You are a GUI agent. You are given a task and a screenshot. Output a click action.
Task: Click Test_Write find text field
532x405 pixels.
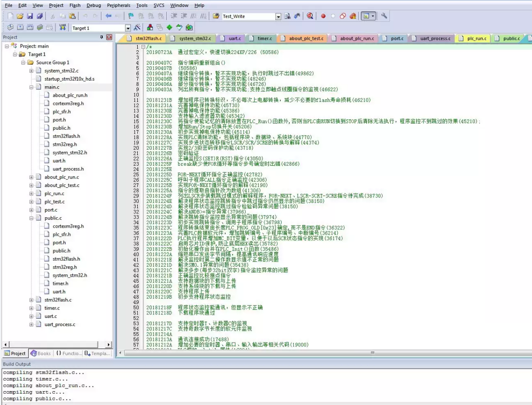coord(249,16)
